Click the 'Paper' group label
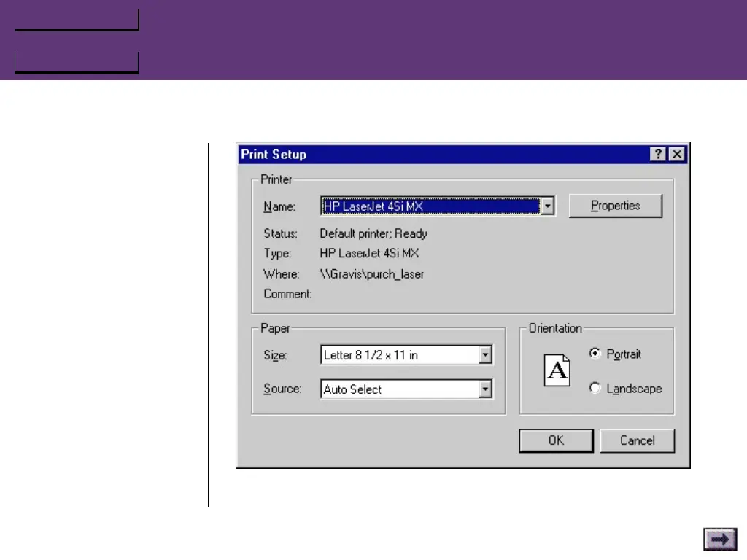 pos(275,328)
